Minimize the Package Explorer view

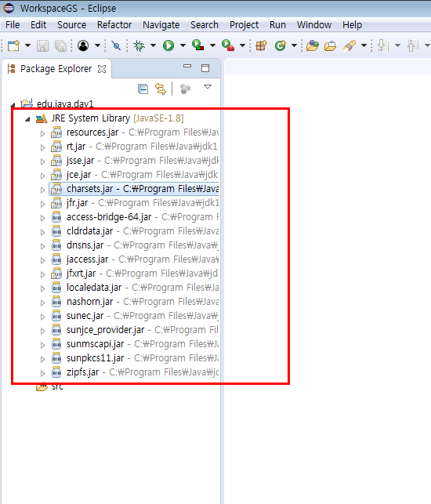(187, 66)
